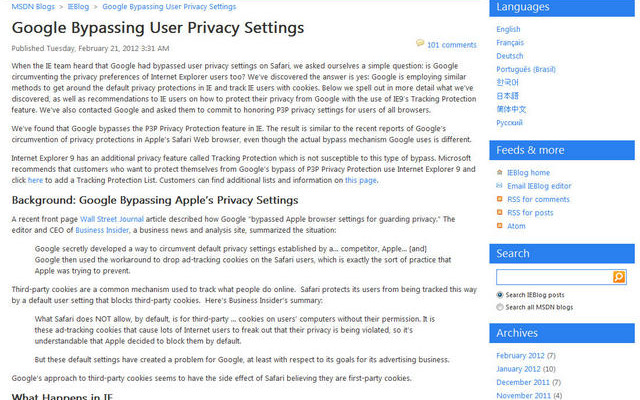Click the RSS icon beside RSS for posts
The width and height of the screenshot is (640, 400).
click(x=499, y=213)
